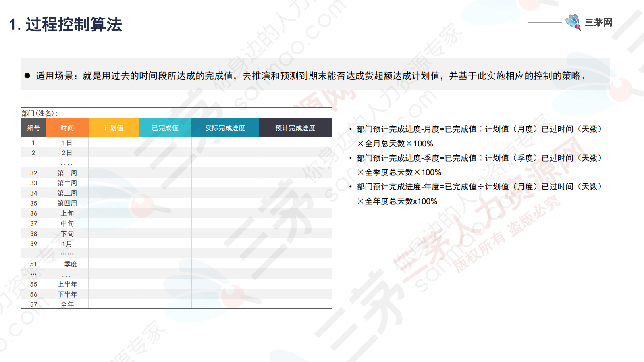Click the 已完成值 column header
Screen dimensions: 644x362
[x=165, y=128]
